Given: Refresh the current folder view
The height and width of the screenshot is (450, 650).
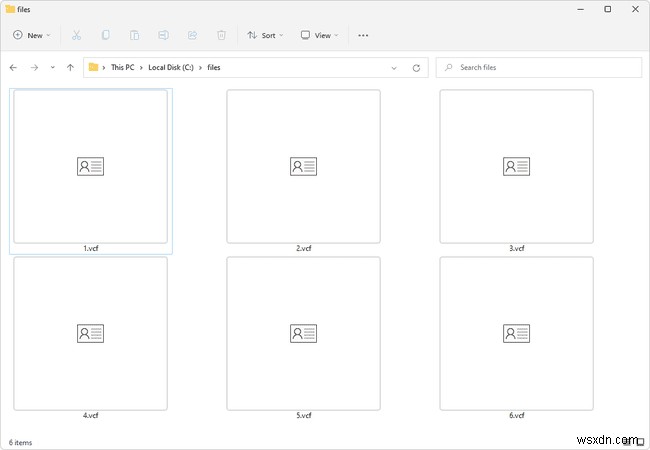Looking at the screenshot, I should 416,68.
